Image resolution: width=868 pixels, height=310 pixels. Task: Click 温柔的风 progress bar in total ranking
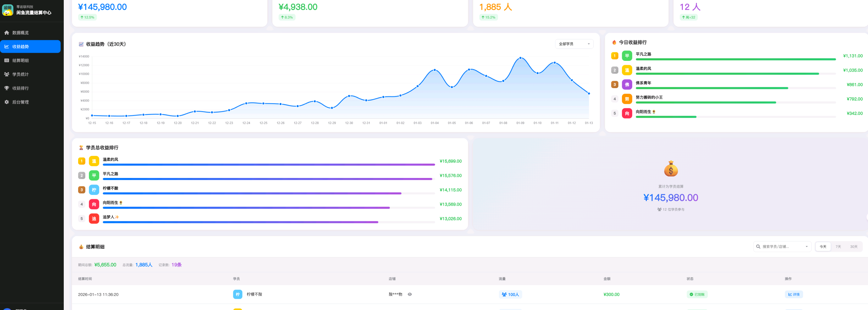pos(269,164)
